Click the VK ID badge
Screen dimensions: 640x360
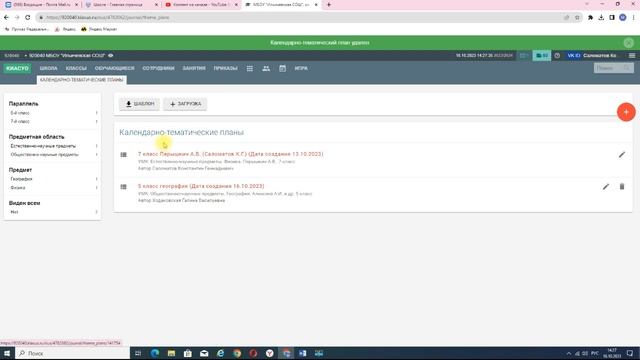(573, 56)
